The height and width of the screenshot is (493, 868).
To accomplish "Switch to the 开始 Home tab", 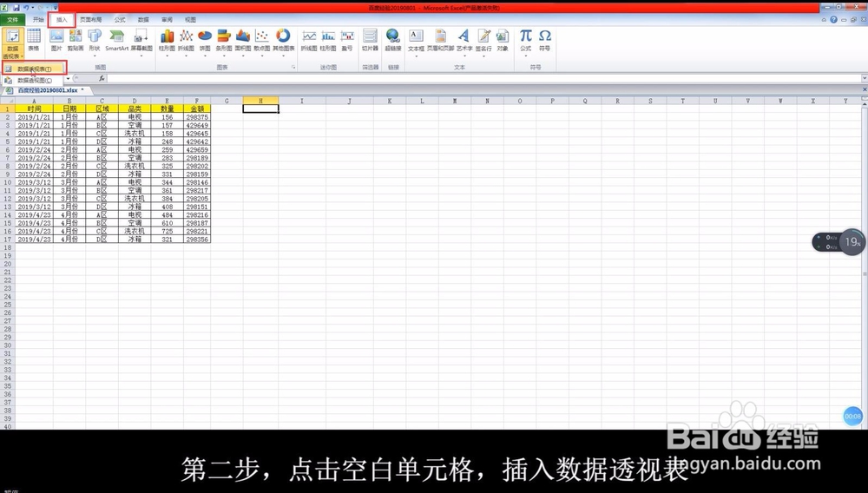I will [37, 19].
